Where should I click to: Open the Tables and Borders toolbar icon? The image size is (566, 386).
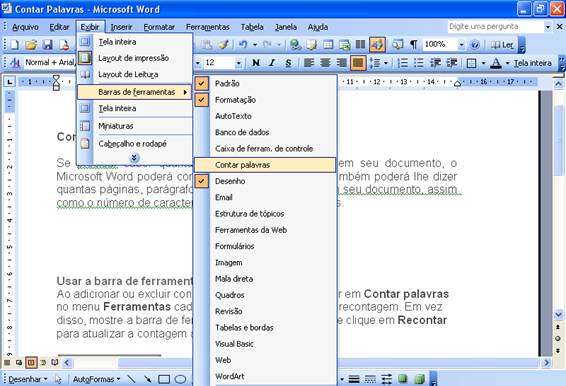point(312,45)
